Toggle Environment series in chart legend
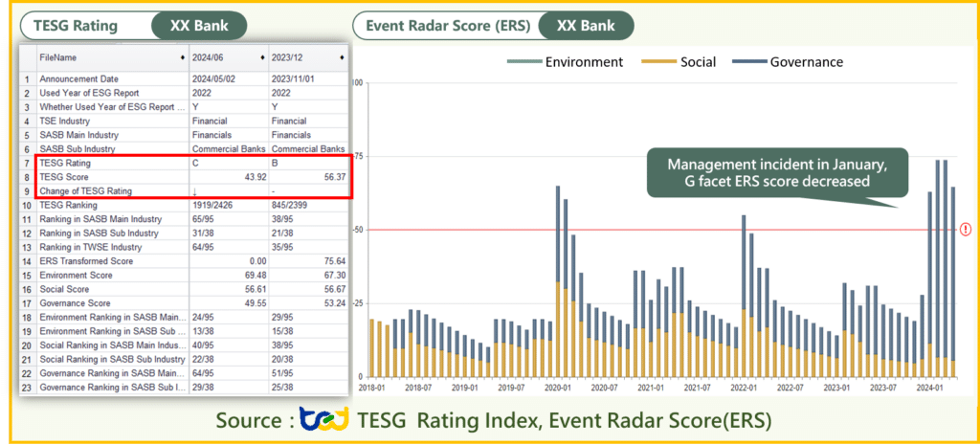This screenshot has height=445, width=980. click(565, 62)
